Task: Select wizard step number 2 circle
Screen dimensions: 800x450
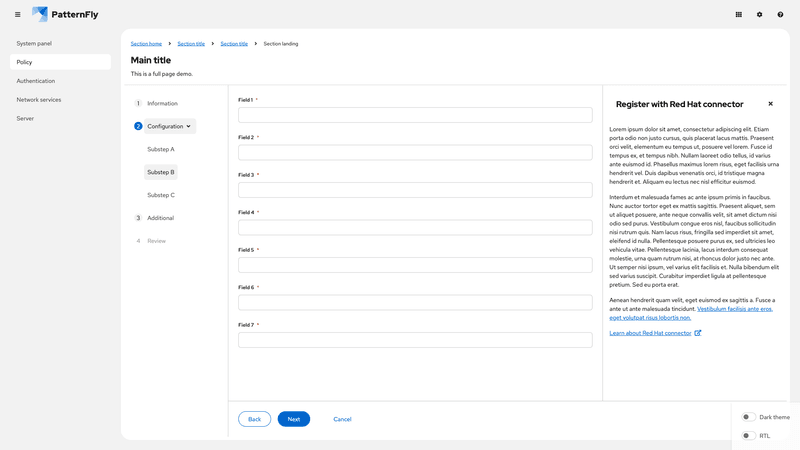Action: pos(138,126)
